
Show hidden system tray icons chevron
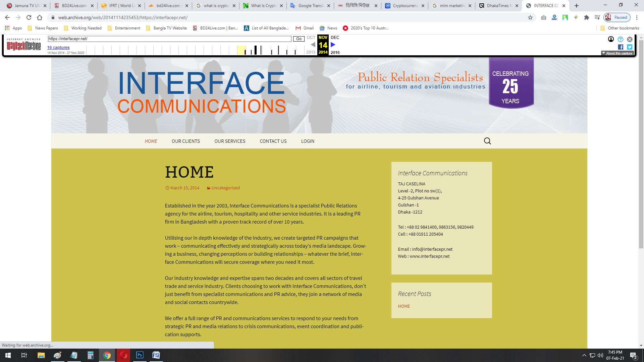tap(584, 355)
